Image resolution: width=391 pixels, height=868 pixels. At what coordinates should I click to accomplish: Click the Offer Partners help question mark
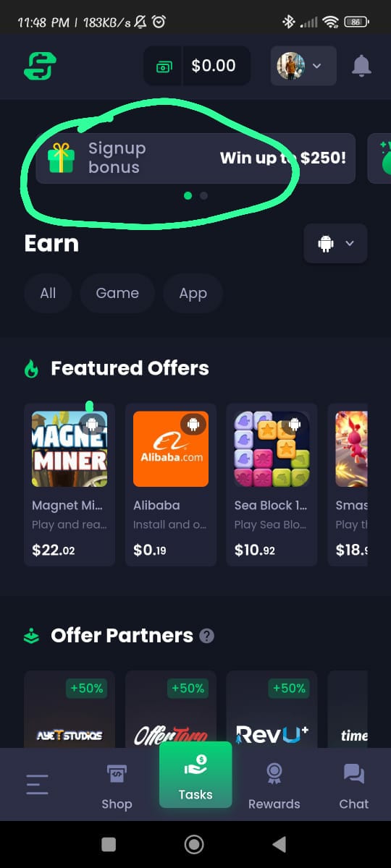206,636
